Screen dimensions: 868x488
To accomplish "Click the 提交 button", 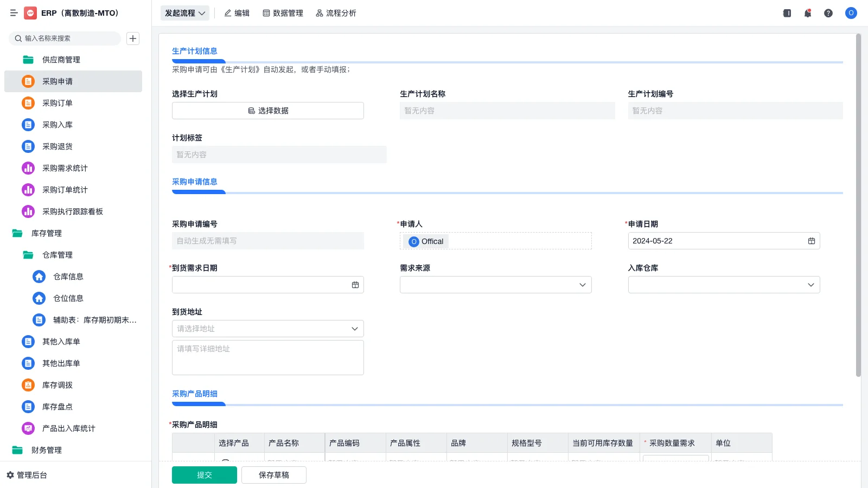I will click(x=204, y=474).
